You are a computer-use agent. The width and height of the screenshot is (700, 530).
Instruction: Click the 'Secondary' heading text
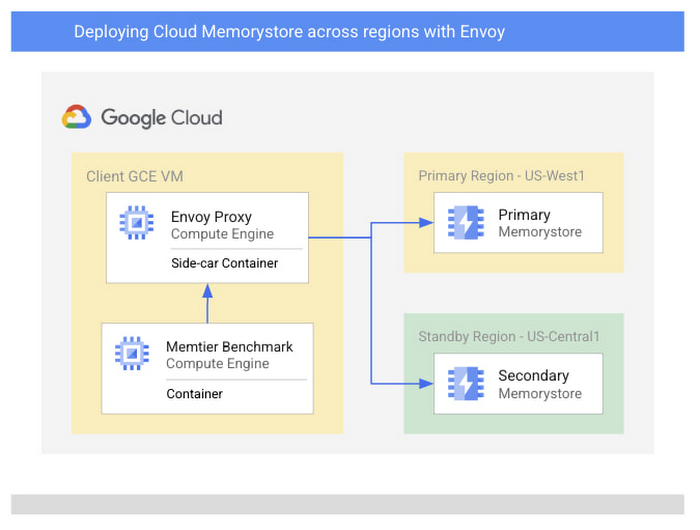[533, 376]
